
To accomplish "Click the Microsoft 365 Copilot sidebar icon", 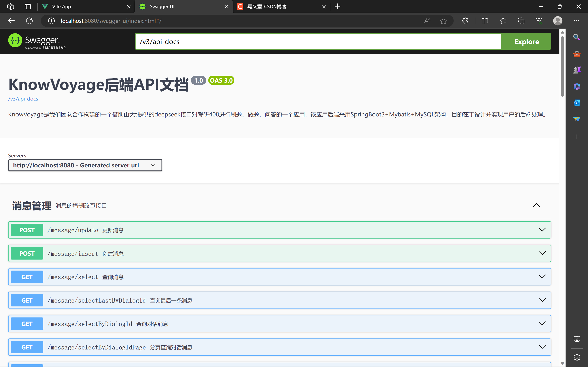I will click(x=577, y=86).
